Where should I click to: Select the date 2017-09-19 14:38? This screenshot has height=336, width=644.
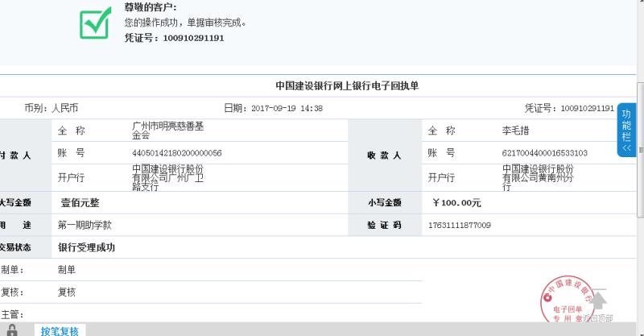[x=287, y=109]
